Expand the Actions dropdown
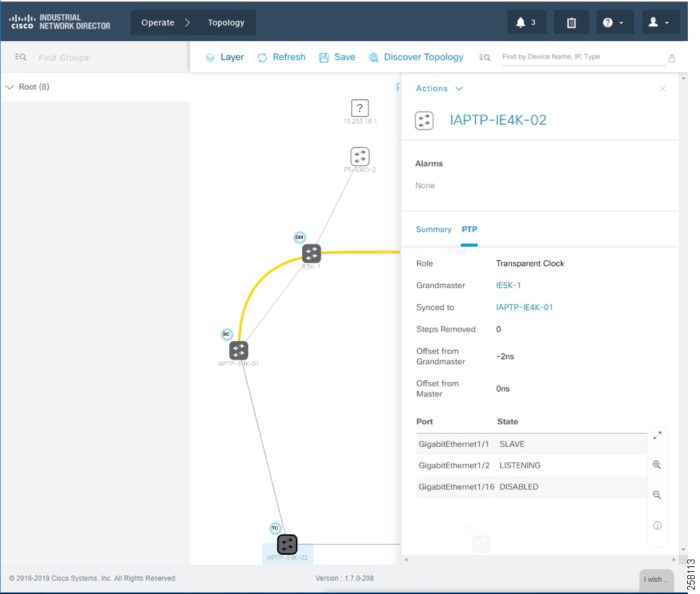Screen dimensions: 700x594 (438, 88)
